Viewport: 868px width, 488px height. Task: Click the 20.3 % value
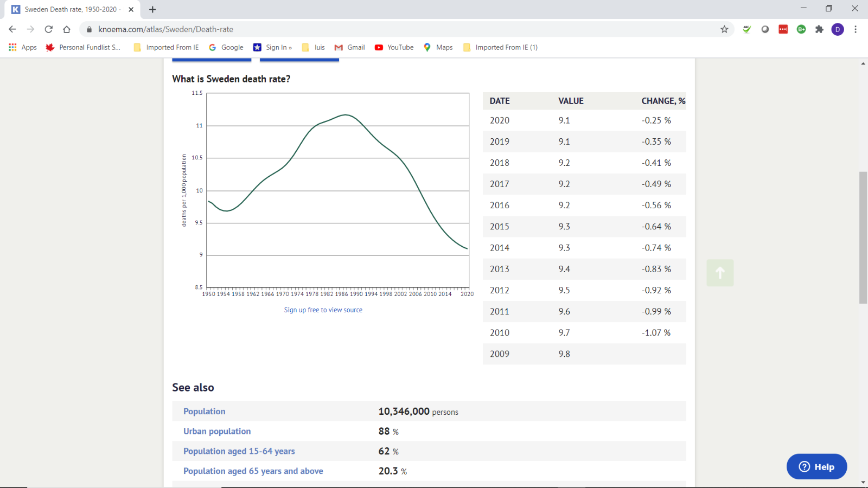(x=393, y=471)
